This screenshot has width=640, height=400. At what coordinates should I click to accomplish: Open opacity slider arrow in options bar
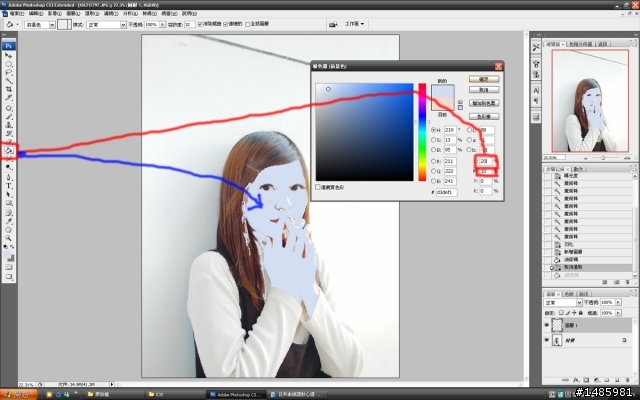click(162, 24)
